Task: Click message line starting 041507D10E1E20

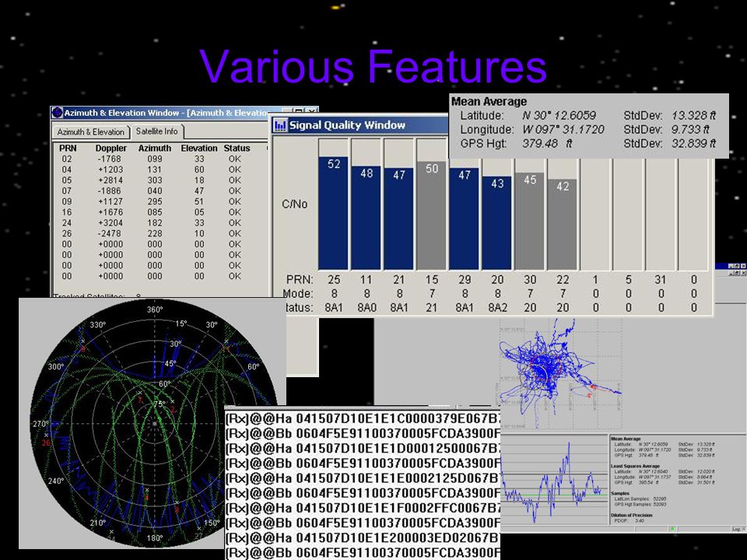Action: 363,538
